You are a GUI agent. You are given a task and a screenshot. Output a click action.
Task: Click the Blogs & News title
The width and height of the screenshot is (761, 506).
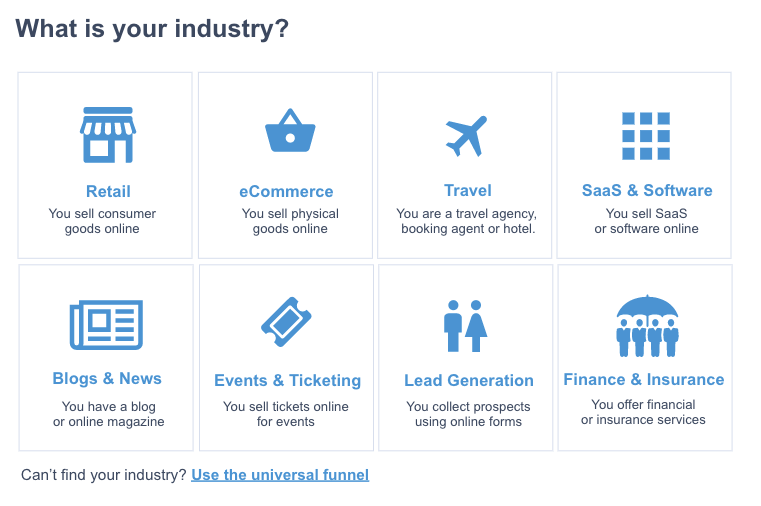(x=107, y=378)
